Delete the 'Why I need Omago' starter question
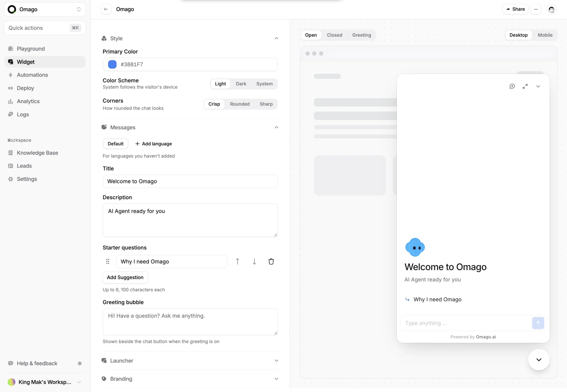This screenshot has height=392, width=567. [x=271, y=261]
